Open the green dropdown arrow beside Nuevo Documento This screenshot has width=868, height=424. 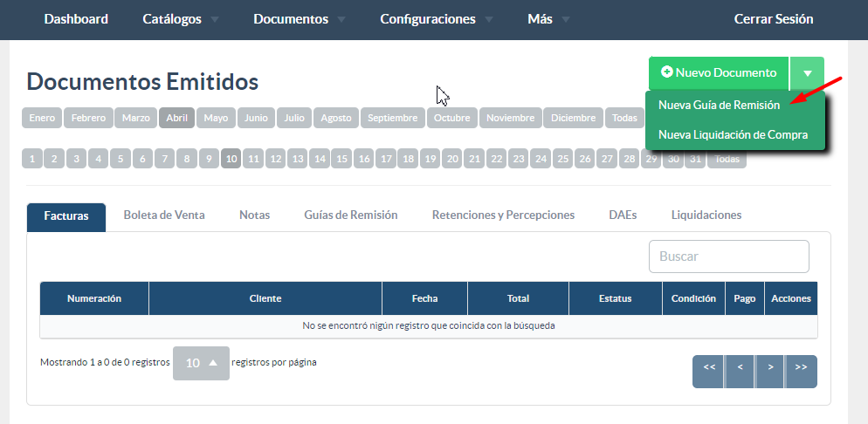click(807, 73)
